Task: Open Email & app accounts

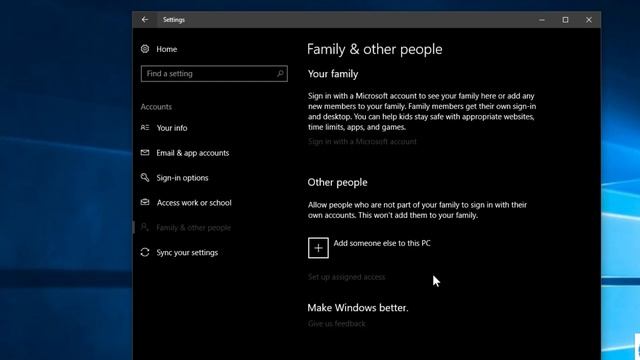Action: pyautogui.click(x=193, y=153)
